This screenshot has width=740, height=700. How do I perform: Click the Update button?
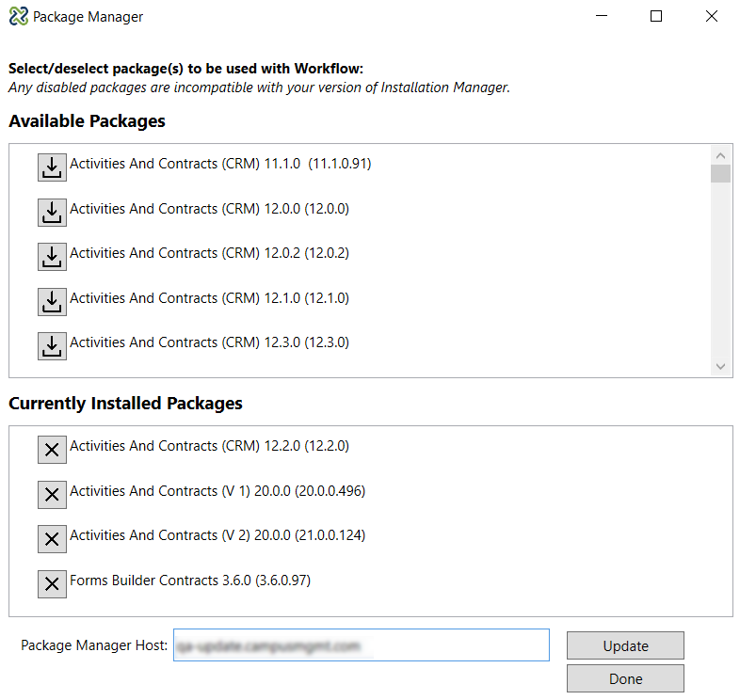[625, 645]
